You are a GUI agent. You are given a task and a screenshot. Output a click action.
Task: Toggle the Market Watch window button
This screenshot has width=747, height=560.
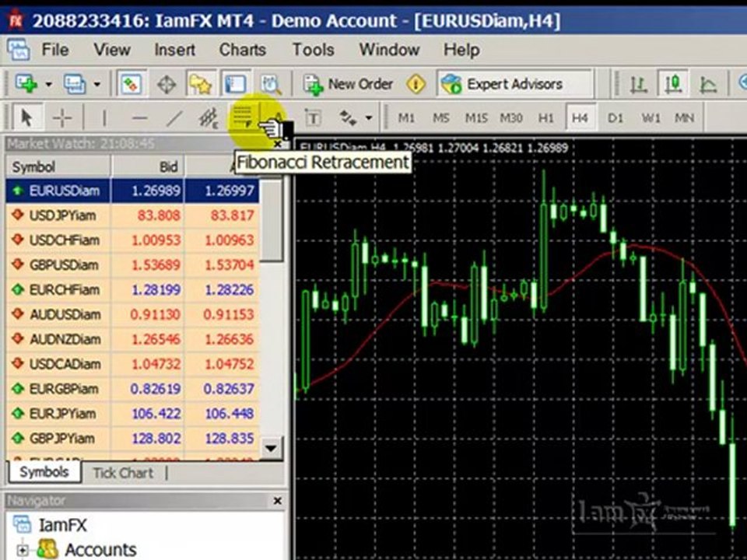click(131, 84)
